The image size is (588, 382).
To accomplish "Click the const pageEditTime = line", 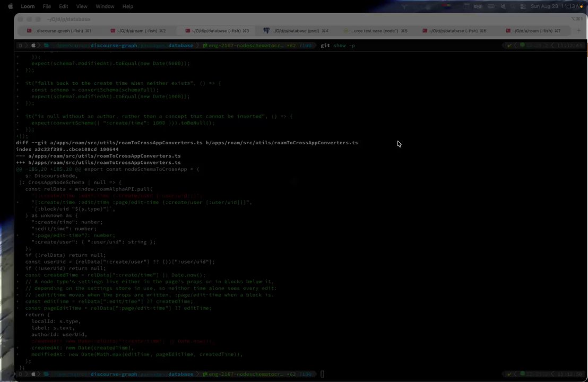I will [x=118, y=308].
